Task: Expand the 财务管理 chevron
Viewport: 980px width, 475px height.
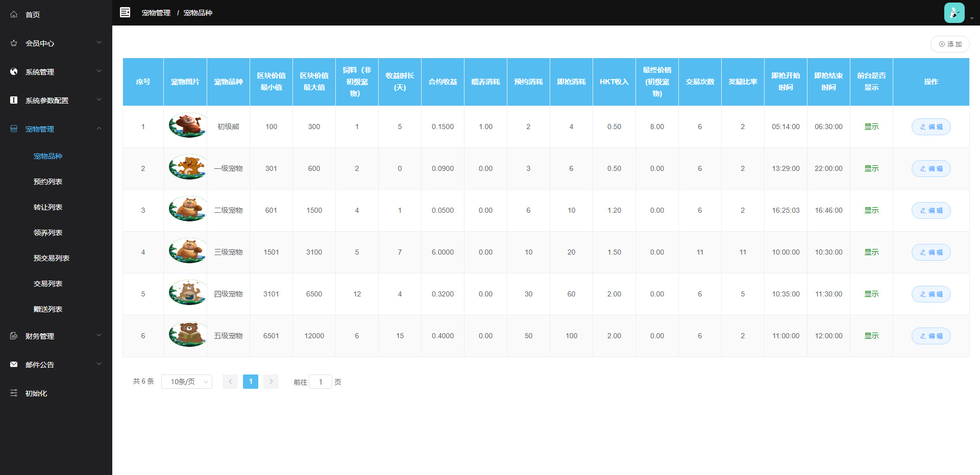Action: [99, 335]
